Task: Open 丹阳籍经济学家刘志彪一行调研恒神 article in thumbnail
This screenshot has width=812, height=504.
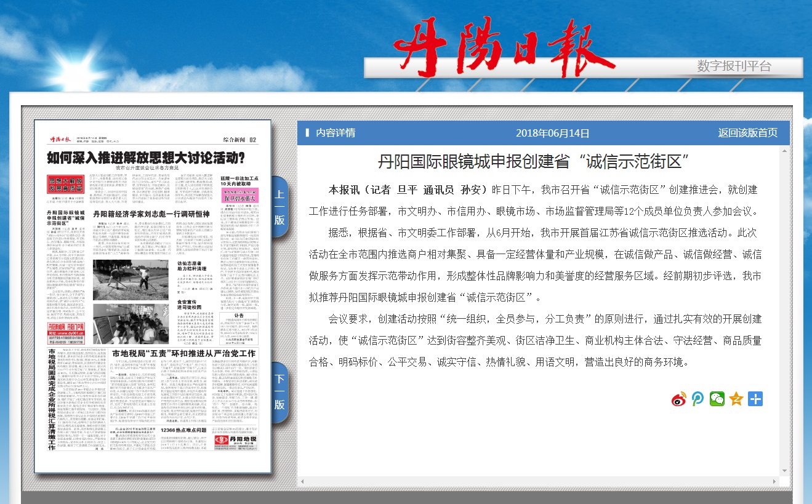Action: (x=151, y=214)
